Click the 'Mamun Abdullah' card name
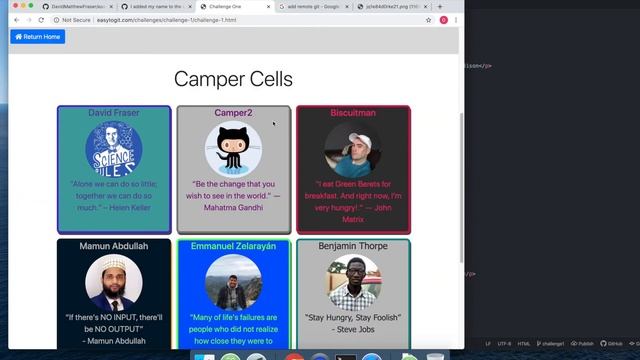The height and width of the screenshot is (360, 640). (x=114, y=246)
